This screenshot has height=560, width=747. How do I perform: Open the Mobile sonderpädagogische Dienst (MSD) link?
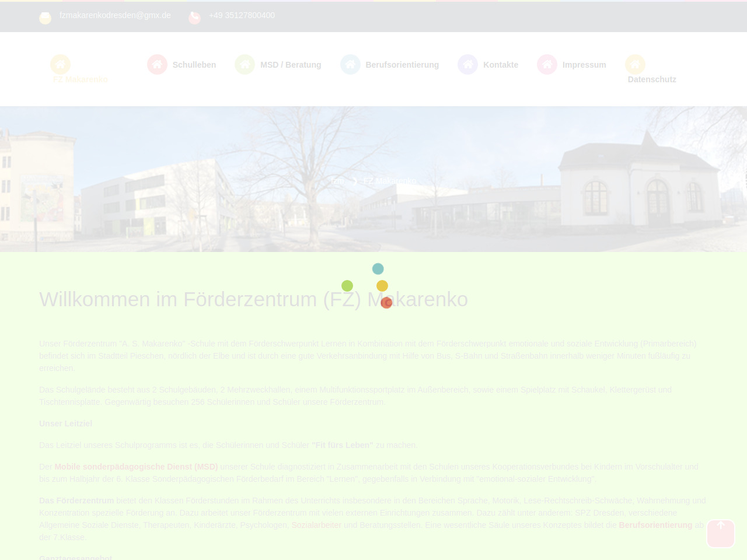pyautogui.click(x=136, y=467)
